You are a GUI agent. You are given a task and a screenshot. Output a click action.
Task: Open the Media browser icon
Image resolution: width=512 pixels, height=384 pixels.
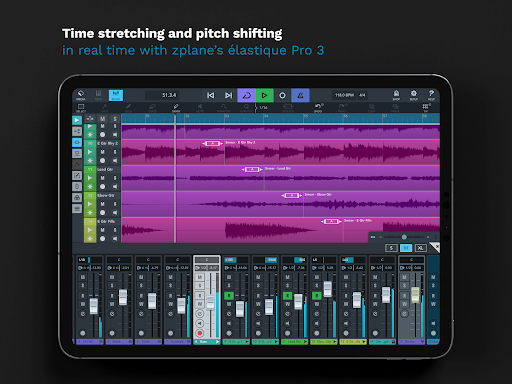pyautogui.click(x=81, y=95)
